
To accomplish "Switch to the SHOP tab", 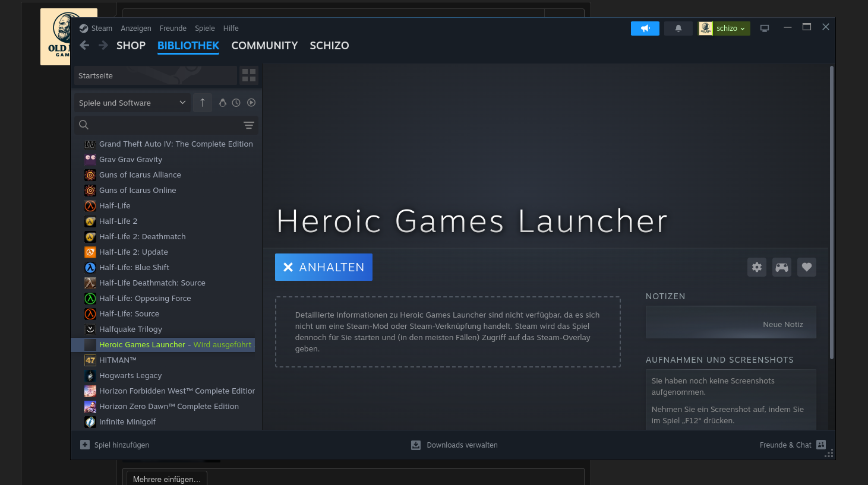I will pyautogui.click(x=131, y=46).
